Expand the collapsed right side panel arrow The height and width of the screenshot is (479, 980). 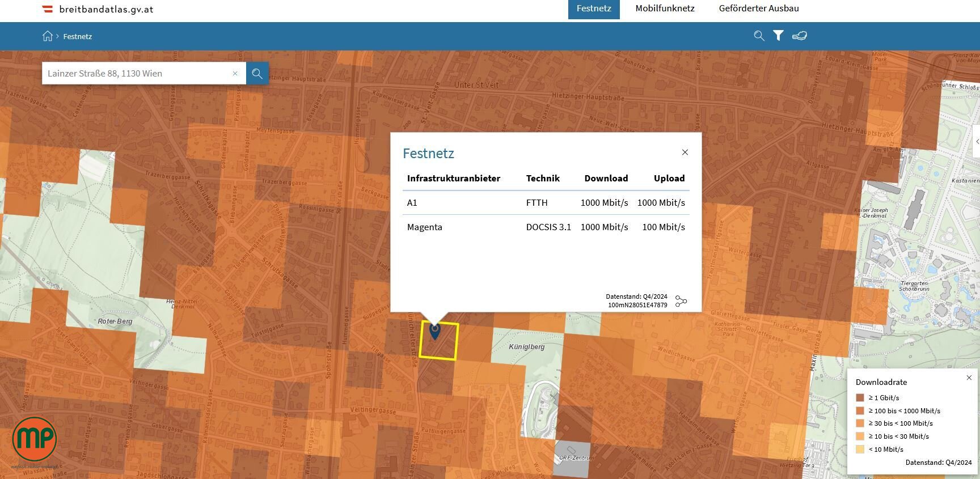coord(977,142)
